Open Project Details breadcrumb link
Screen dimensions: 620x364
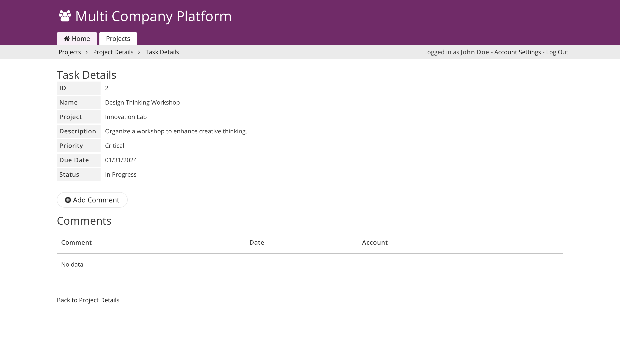pyautogui.click(x=113, y=52)
